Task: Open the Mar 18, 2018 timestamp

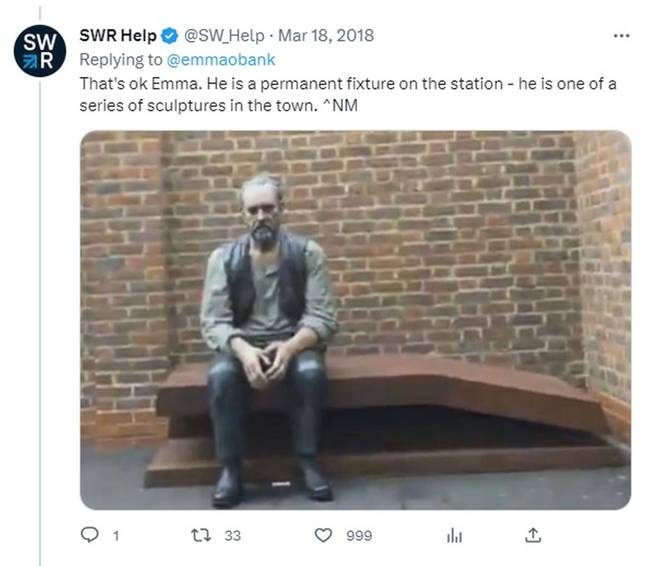Action: click(326, 36)
